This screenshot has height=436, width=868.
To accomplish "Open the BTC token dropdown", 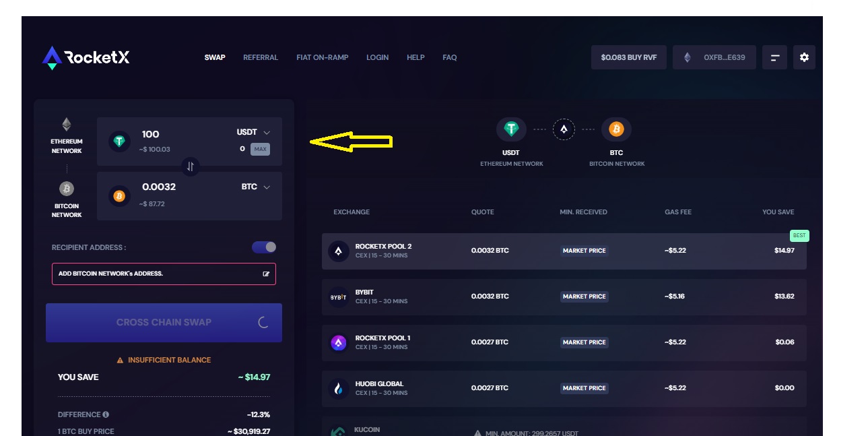I will click(x=256, y=187).
